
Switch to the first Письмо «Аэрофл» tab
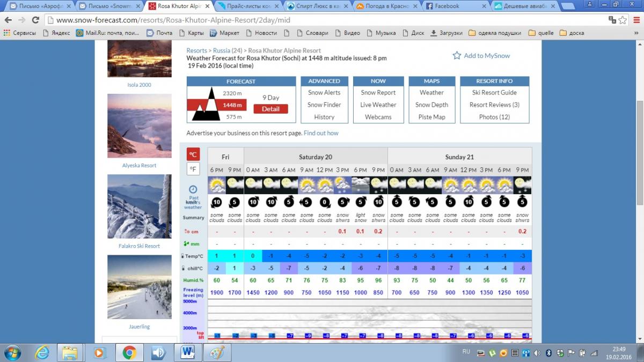pos(39,6)
